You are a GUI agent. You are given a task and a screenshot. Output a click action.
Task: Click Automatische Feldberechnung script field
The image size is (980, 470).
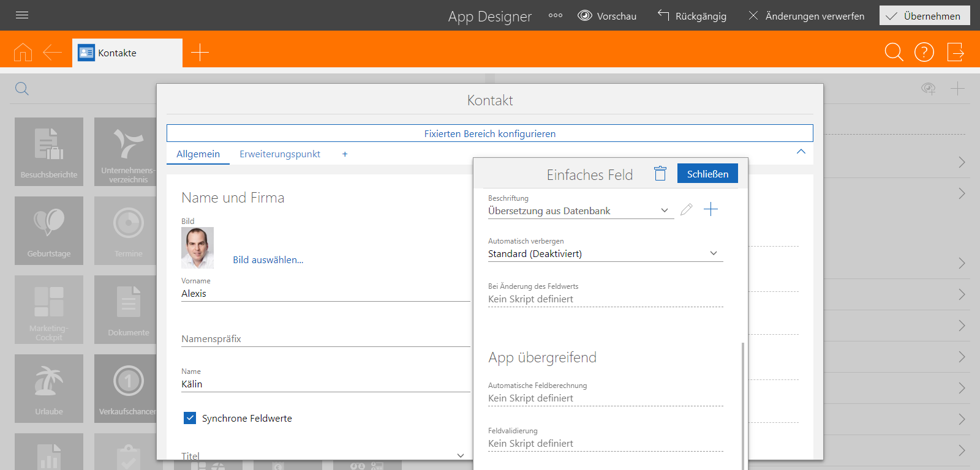coord(605,398)
